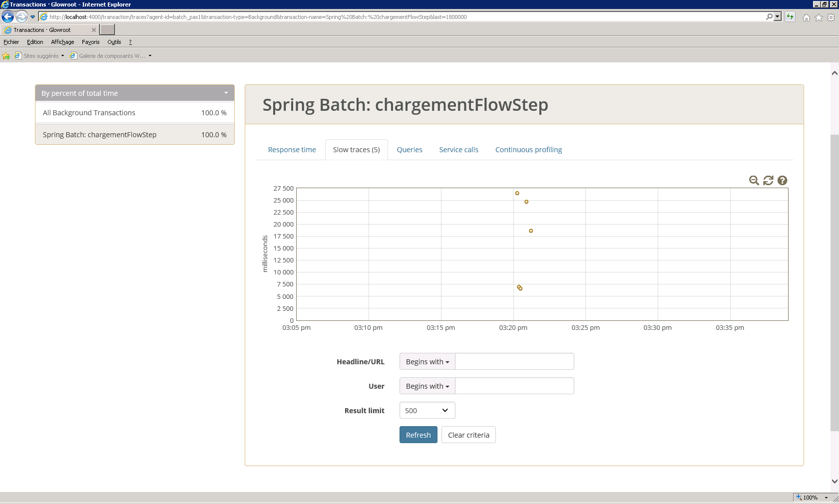Open the Continuous profiling tab
The width and height of the screenshot is (839, 504).
click(528, 149)
